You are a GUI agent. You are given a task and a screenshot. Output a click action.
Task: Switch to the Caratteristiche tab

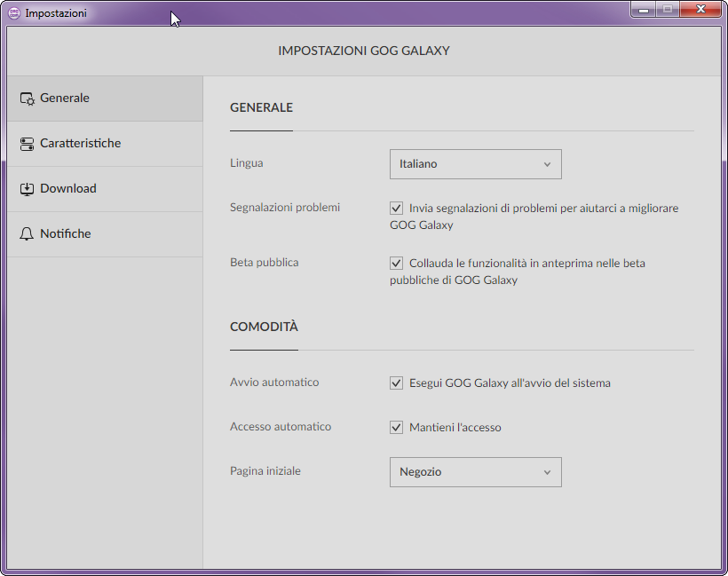(x=105, y=144)
